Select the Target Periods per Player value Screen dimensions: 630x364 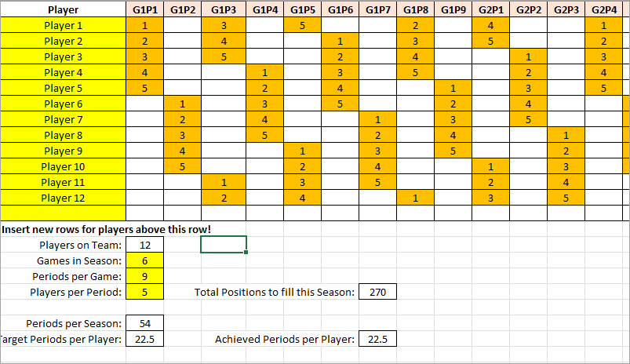pyautogui.click(x=144, y=339)
